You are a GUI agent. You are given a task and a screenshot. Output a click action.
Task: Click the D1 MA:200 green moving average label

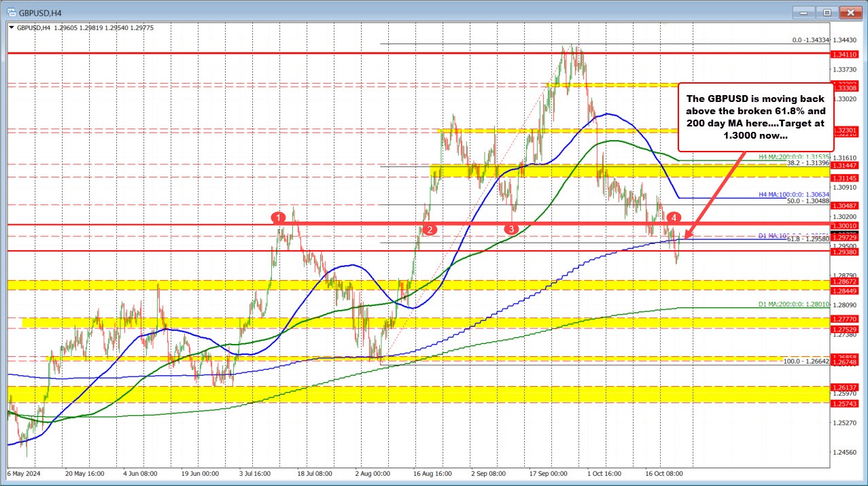click(793, 305)
